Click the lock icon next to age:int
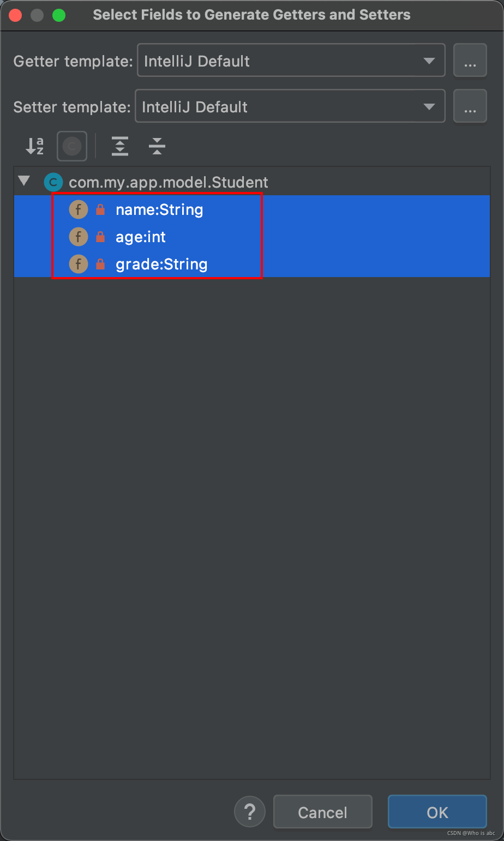The width and height of the screenshot is (504, 841). click(x=101, y=237)
